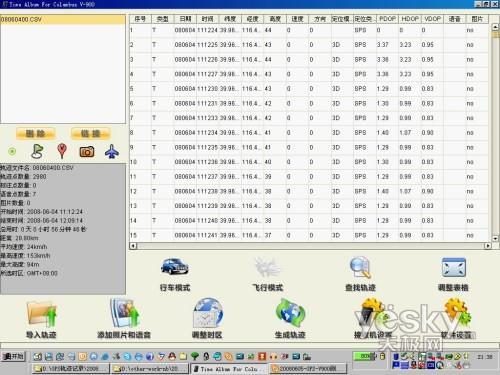This screenshot has height=375, width=500.
Task: Click the HDOP column header
Action: [410, 19]
